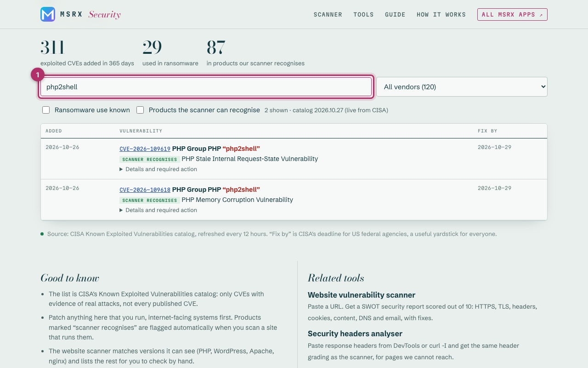Click Scanner Recognises badge on Memory Corruption row

click(150, 200)
